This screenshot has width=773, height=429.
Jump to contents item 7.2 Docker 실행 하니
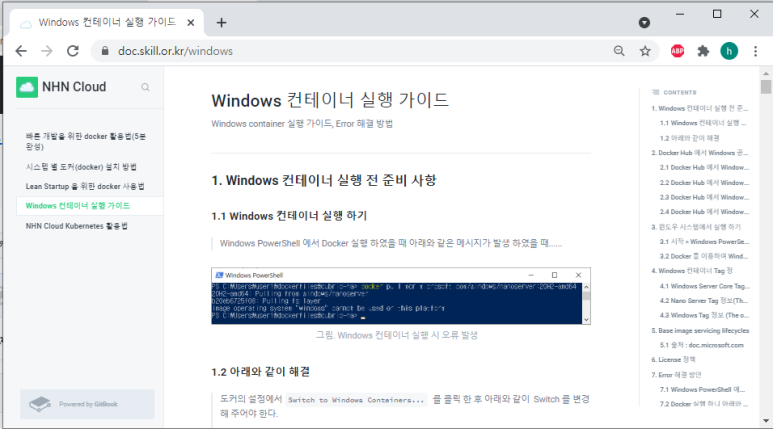pyautogui.click(x=703, y=404)
